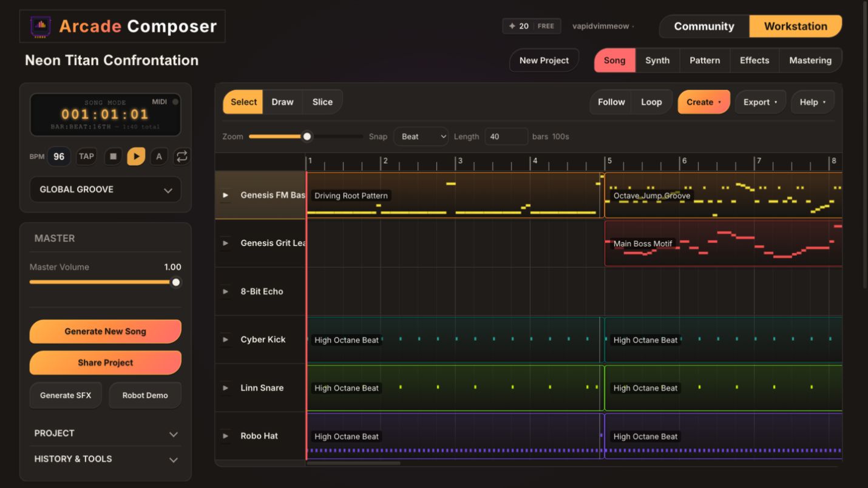
Task: Tap the TAP tempo button
Action: tap(87, 157)
